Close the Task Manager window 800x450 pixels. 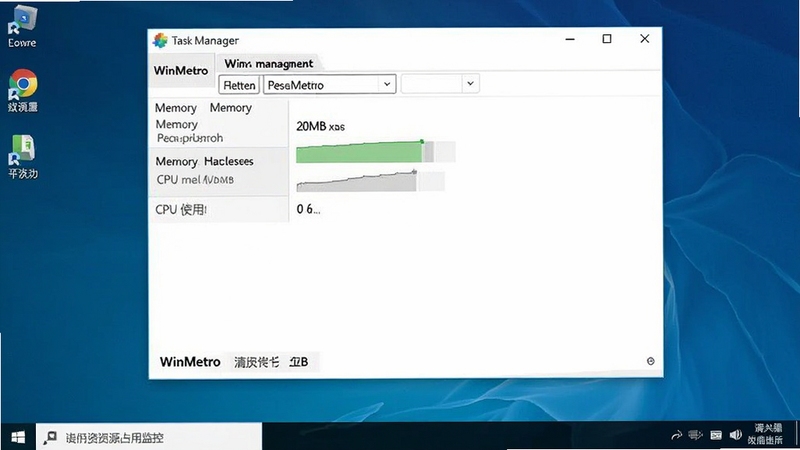[644, 39]
